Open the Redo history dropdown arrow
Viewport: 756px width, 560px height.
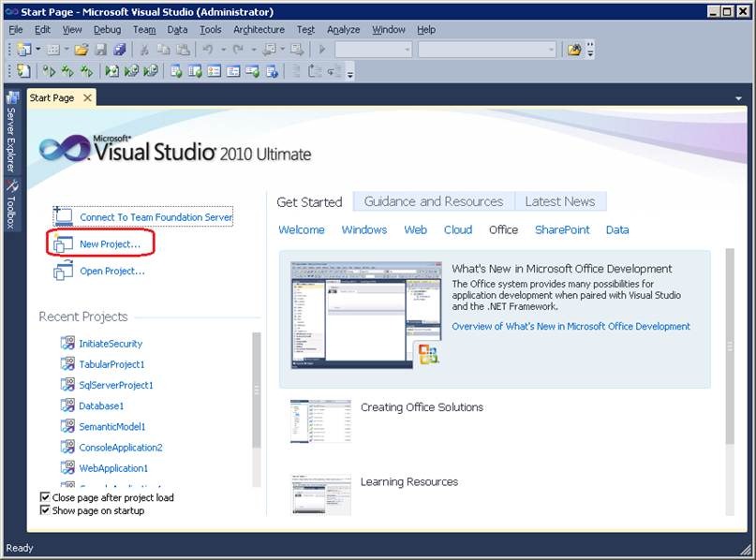pyautogui.click(x=253, y=49)
